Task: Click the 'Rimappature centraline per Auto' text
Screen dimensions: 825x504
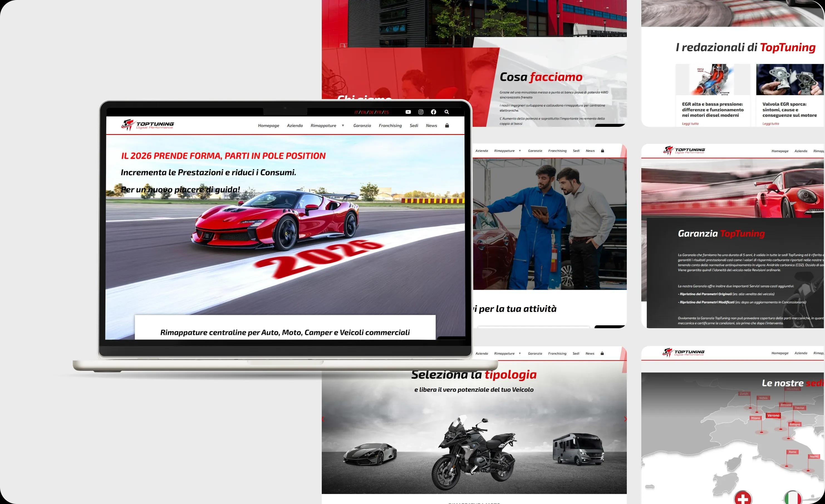Action: (x=285, y=332)
